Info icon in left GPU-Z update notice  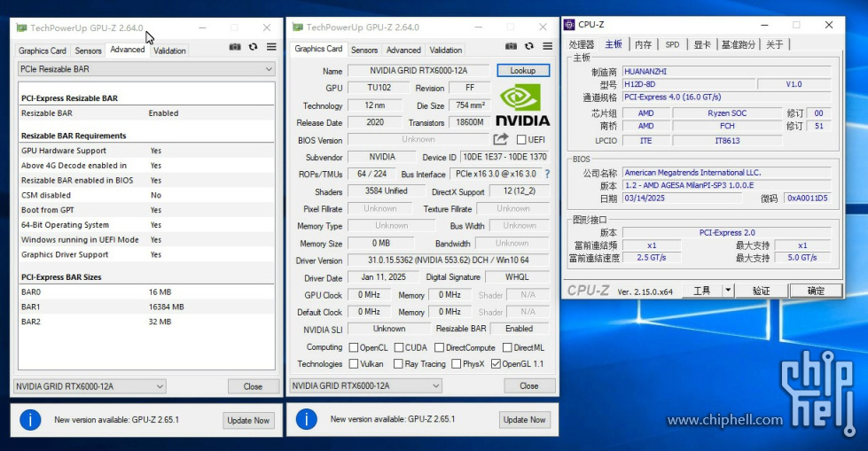coord(30,420)
